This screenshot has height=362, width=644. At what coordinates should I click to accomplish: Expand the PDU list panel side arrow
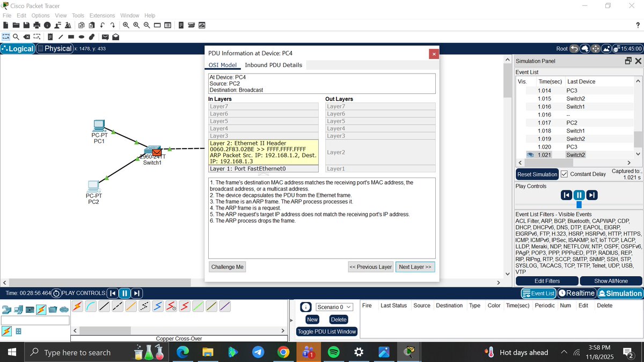291,320
